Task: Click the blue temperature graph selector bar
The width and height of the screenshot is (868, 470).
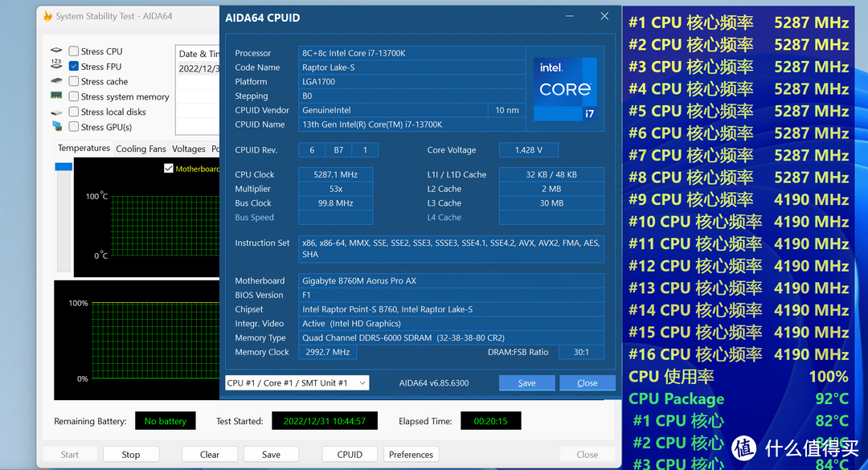Action: (x=63, y=166)
